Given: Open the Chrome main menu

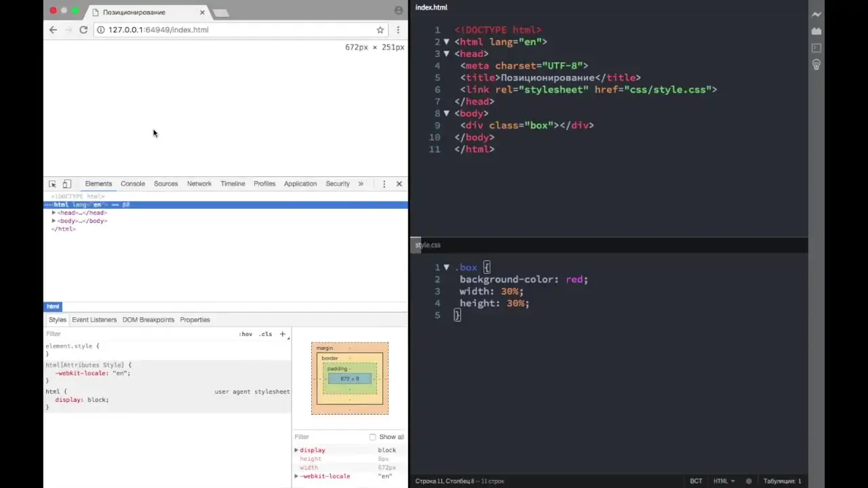Looking at the screenshot, I should [x=398, y=30].
